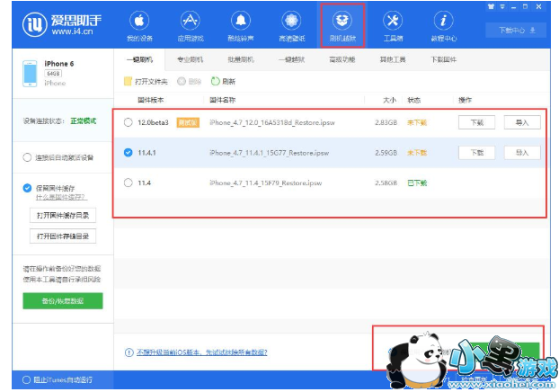Click the 爱思助手 logo
The image size is (559, 392).
tap(62, 24)
